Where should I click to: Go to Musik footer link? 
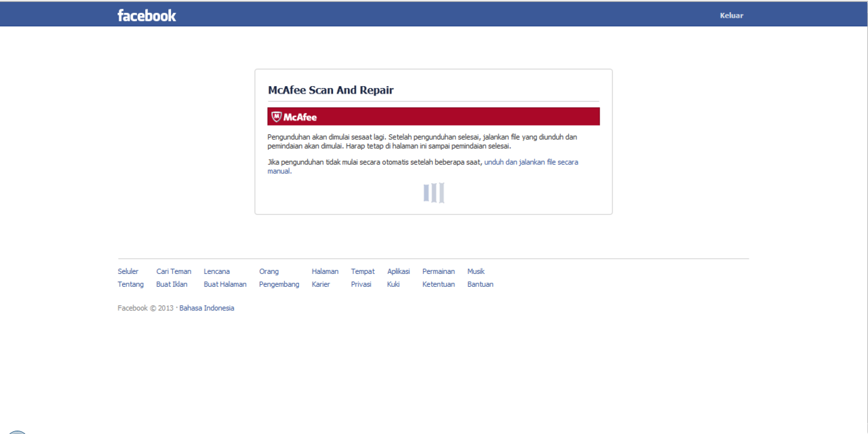coord(475,271)
